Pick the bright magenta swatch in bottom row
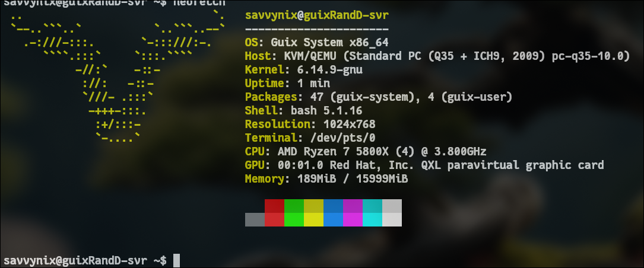Image resolution: width=644 pixels, height=268 pixels. [353, 219]
